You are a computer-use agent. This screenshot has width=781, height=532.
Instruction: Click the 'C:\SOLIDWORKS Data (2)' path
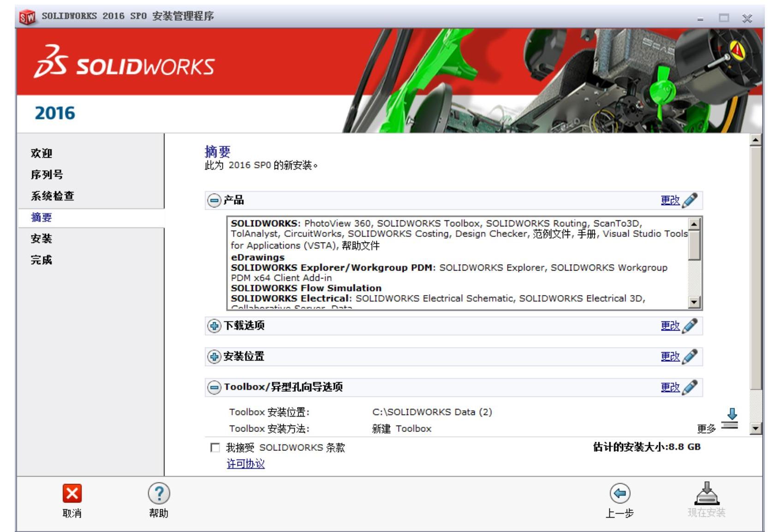(x=432, y=412)
